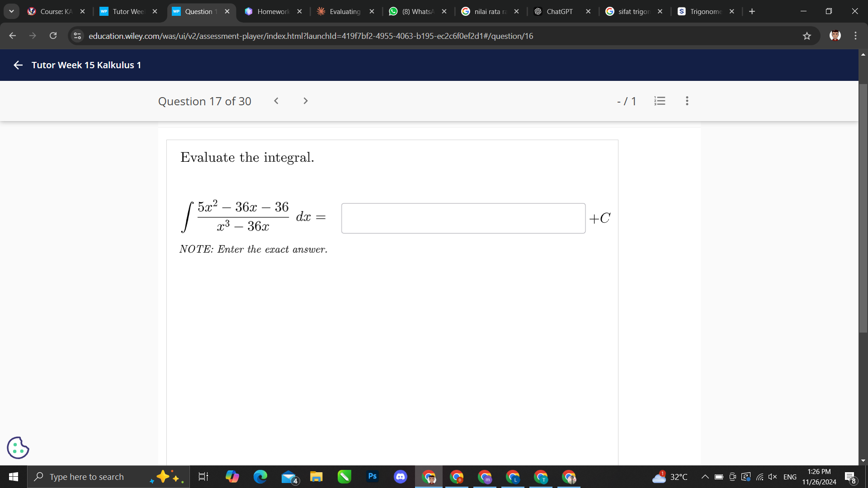Click the back arrow to previous question
Image resolution: width=868 pixels, height=488 pixels.
(276, 100)
